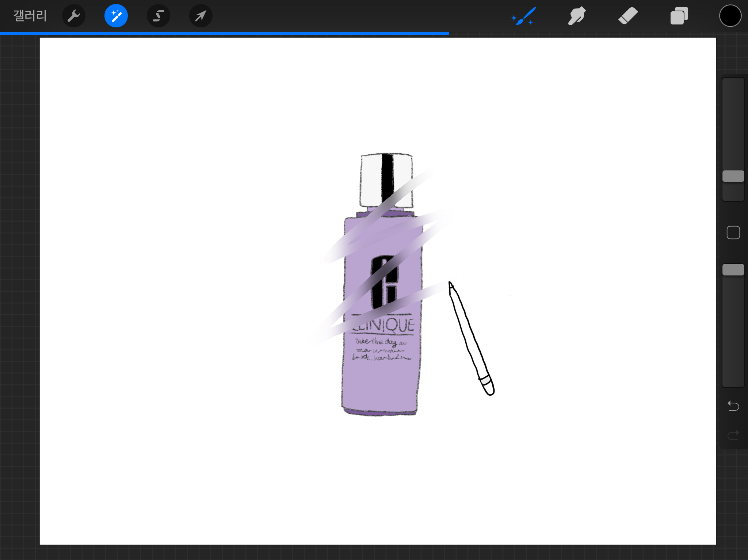Select the Eraser tool
This screenshot has height=560, width=748.
628,16
